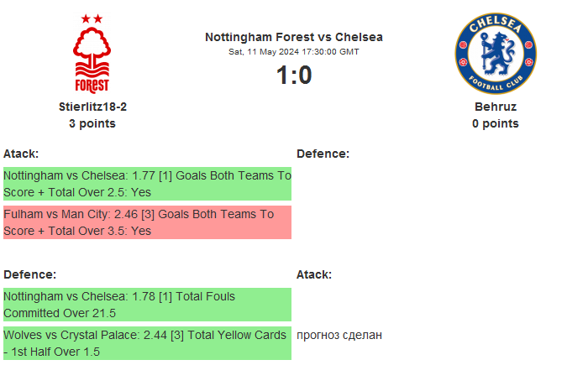Select the red Fulham vs Man City bet
The width and height of the screenshot is (588, 386).
click(147, 222)
